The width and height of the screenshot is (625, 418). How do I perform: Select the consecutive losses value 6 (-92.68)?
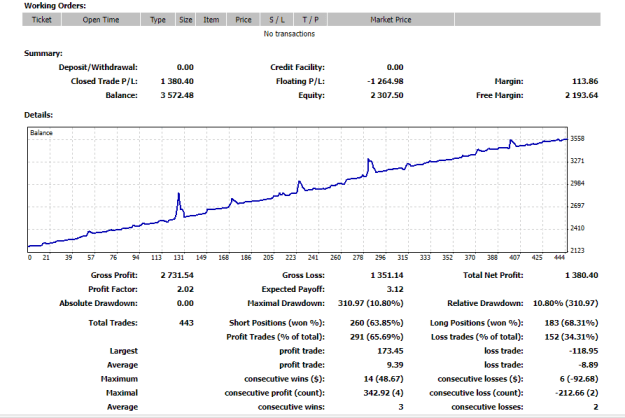click(579, 379)
